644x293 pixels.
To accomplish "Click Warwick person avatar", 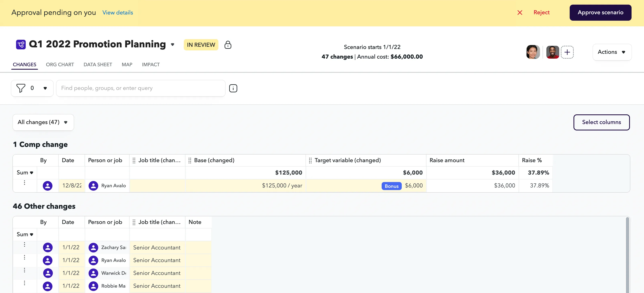I will click(93, 273).
